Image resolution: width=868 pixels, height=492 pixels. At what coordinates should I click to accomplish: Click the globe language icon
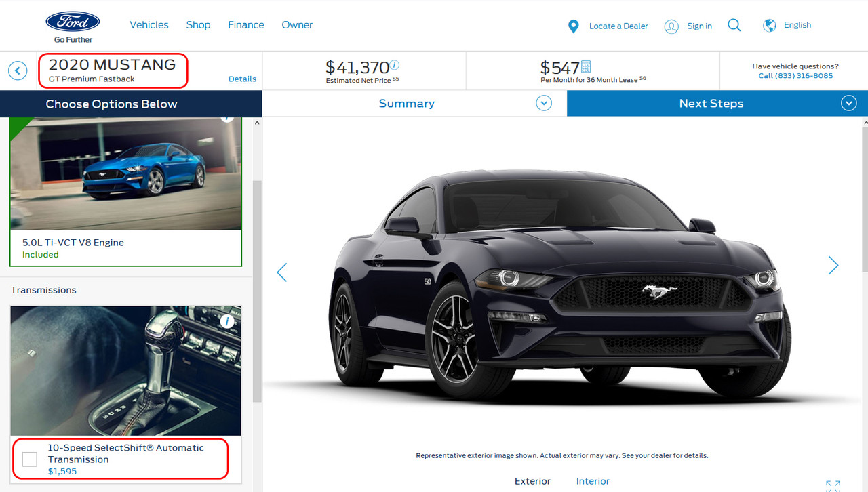click(x=769, y=26)
